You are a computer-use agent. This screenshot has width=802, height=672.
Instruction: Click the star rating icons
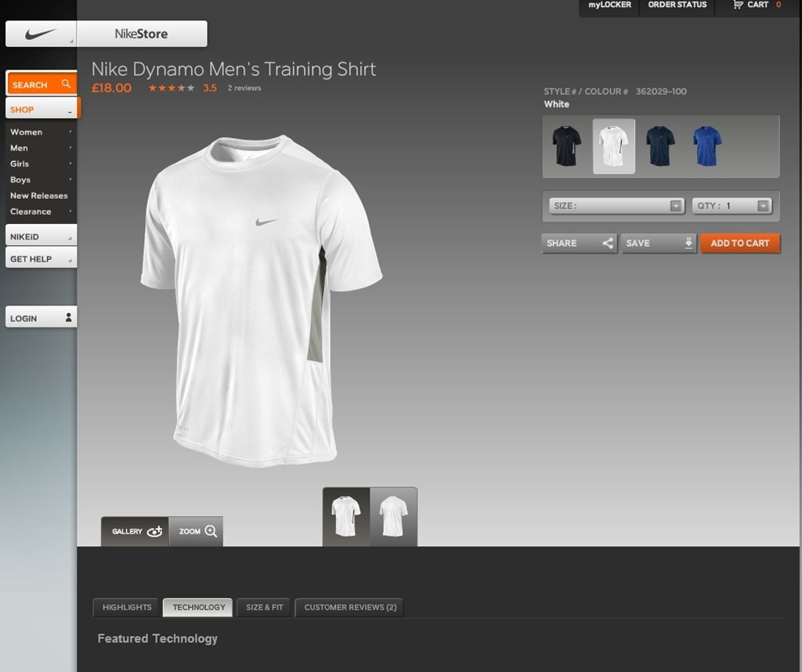(172, 88)
